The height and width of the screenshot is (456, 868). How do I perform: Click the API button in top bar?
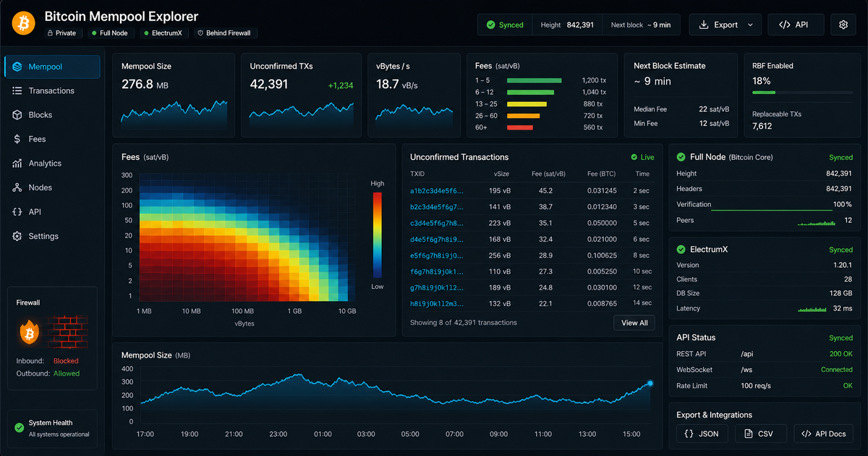[796, 25]
